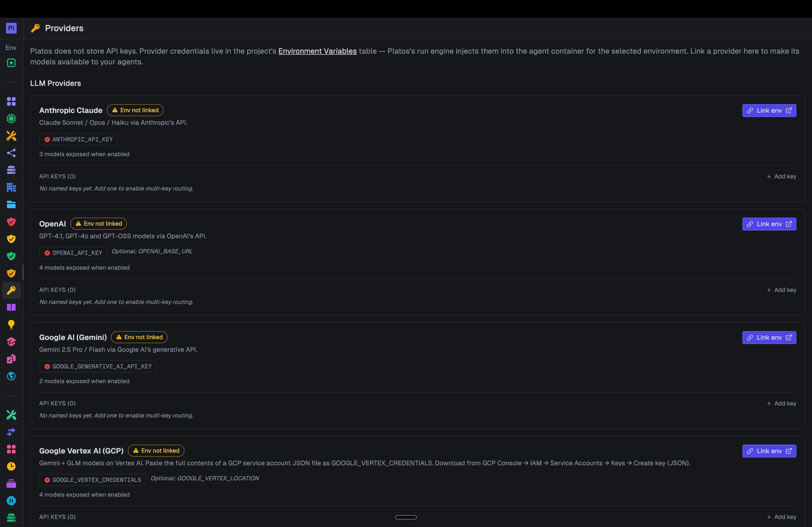Click the purple share nodes icon
Image resolution: width=812 pixels, height=527 pixels.
point(11,153)
